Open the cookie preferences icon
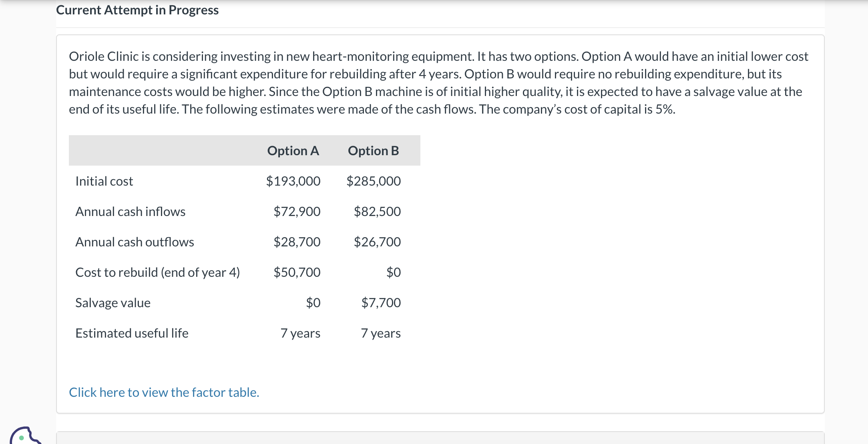The image size is (868, 444). pos(23,436)
